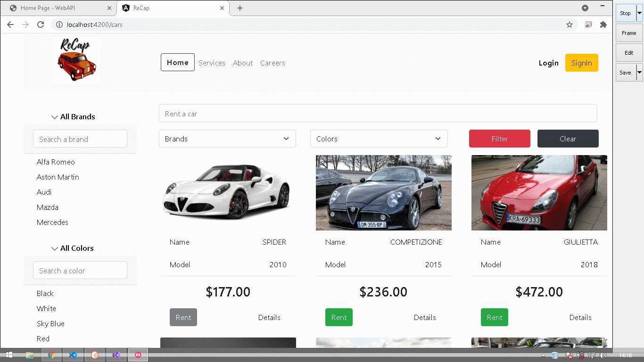Bookmark this page with the star icon
The image size is (644, 362).
click(x=570, y=25)
